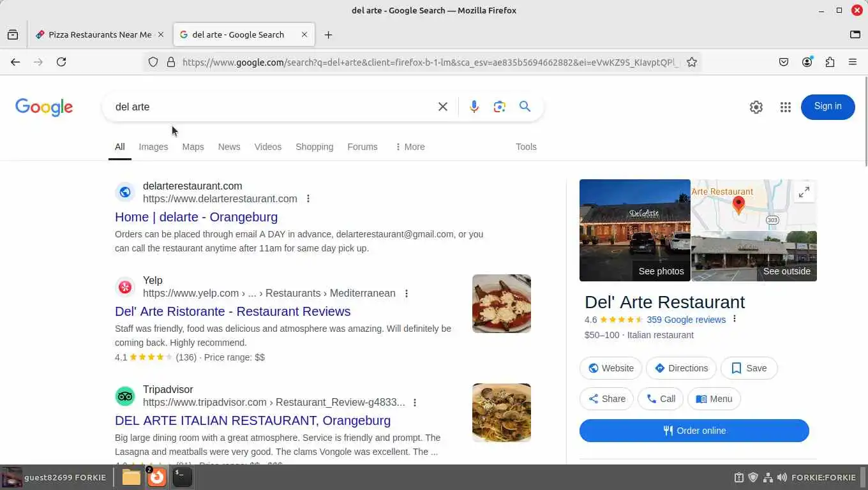Open options for Yelp result

[x=407, y=293]
